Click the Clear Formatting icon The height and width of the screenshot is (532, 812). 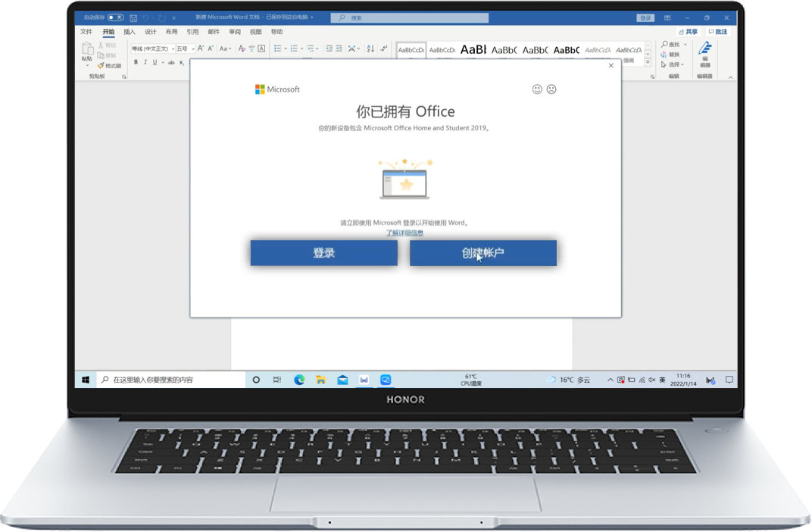pyautogui.click(x=242, y=49)
